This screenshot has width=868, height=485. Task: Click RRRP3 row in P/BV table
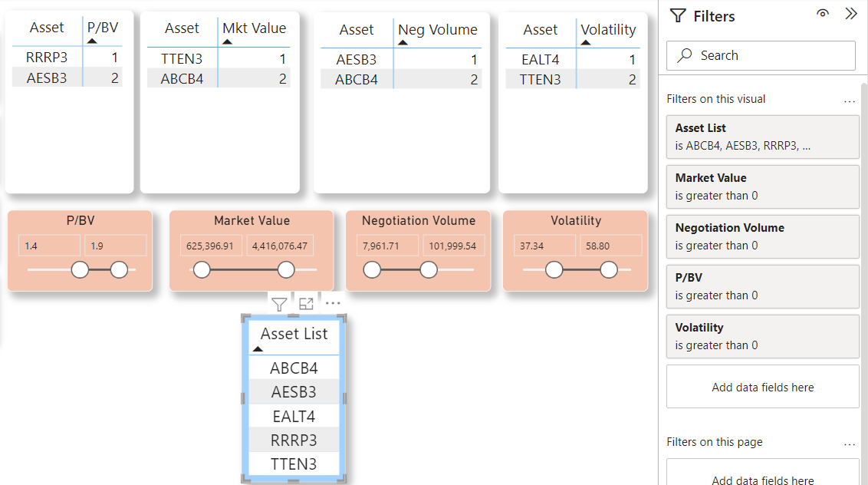coord(67,57)
